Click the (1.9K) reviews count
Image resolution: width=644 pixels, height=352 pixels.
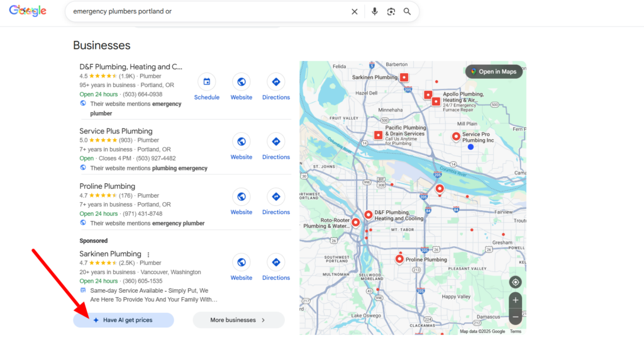point(127,76)
